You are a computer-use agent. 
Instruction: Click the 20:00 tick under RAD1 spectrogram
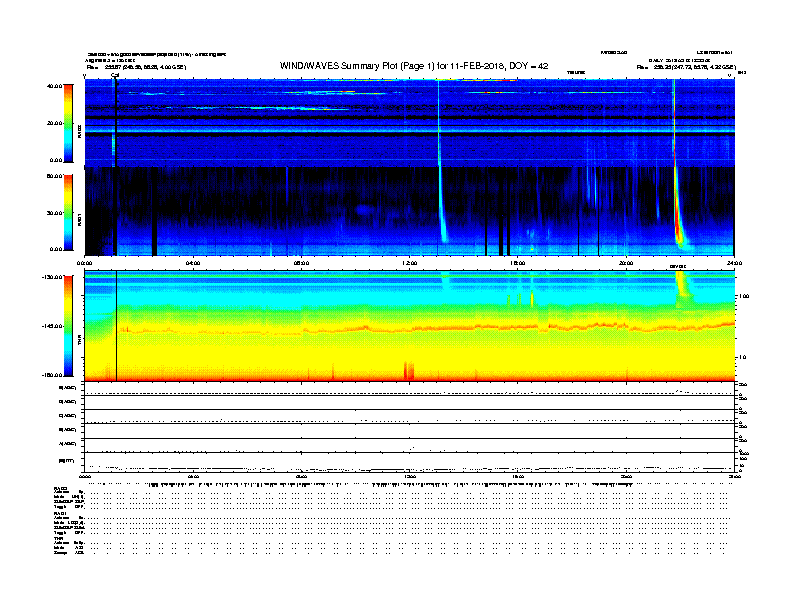coord(626,263)
